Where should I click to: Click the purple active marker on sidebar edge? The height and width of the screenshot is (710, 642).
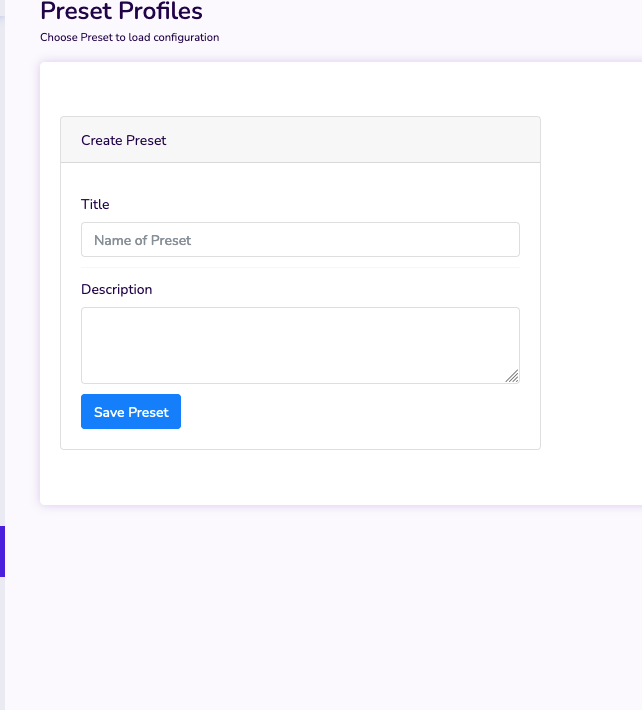pyautogui.click(x=2, y=551)
